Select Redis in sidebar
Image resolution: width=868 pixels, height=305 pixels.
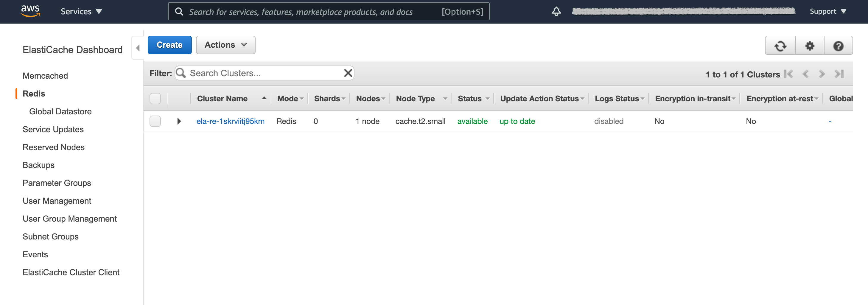tap(34, 94)
